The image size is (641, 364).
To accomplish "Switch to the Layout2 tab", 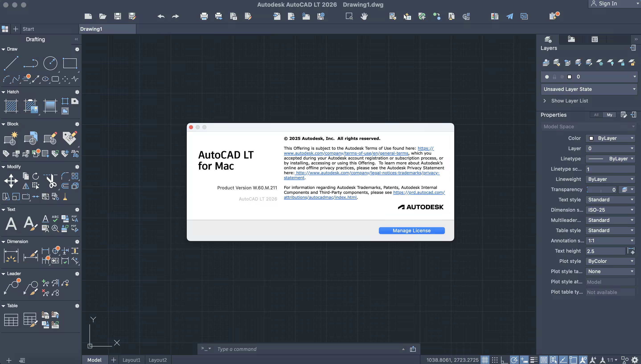I will (158, 360).
